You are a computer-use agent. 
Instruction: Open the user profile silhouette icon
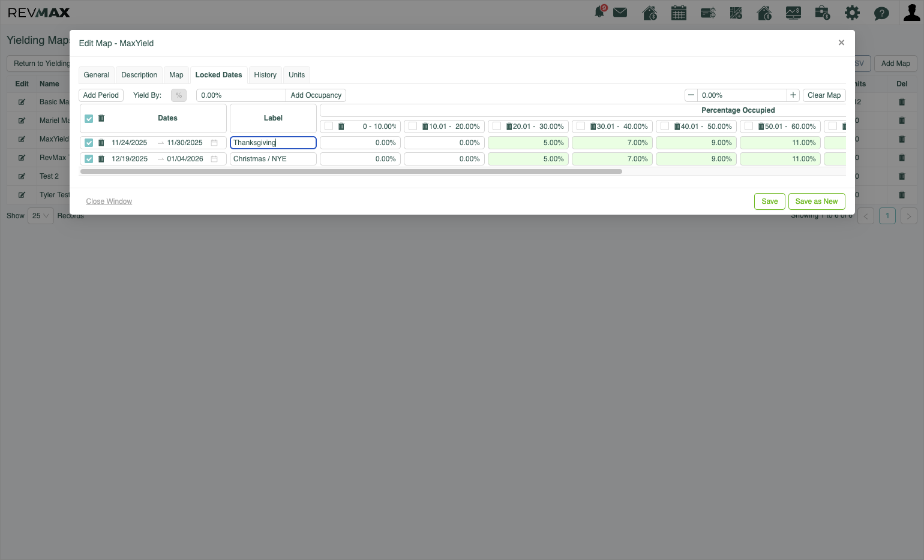pyautogui.click(x=911, y=13)
